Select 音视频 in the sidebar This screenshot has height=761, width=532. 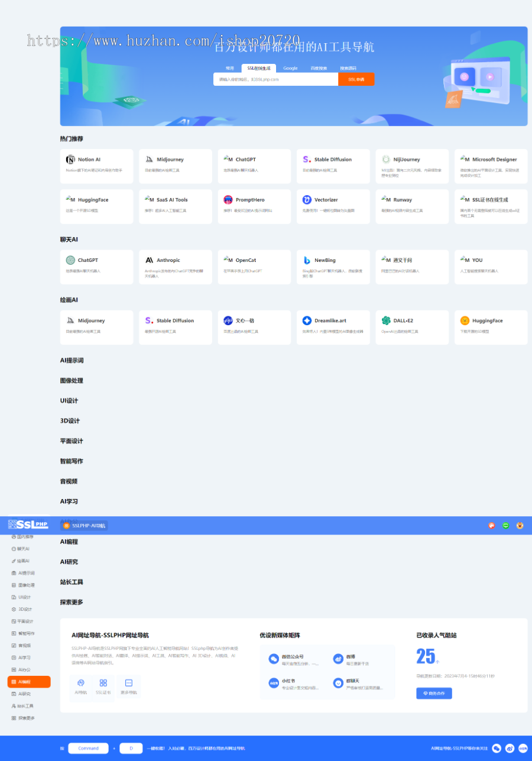point(28,646)
